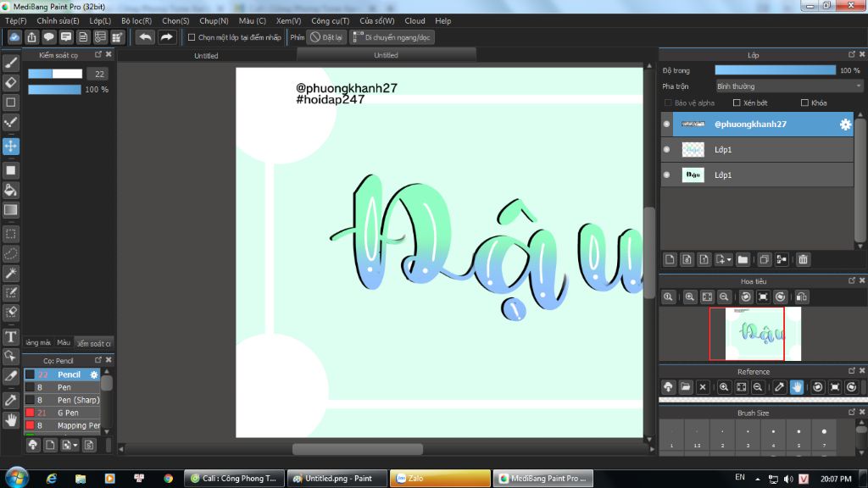Open the Cloud menu
Screen dimensions: 868x488
coord(415,20)
